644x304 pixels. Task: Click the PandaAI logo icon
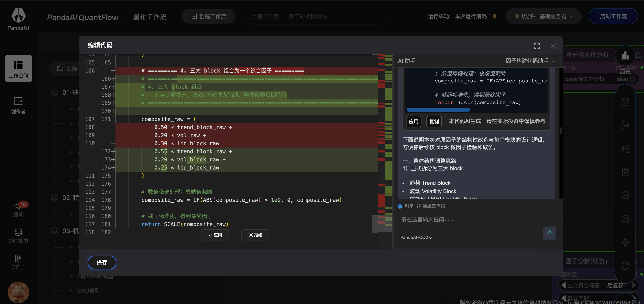[18, 15]
